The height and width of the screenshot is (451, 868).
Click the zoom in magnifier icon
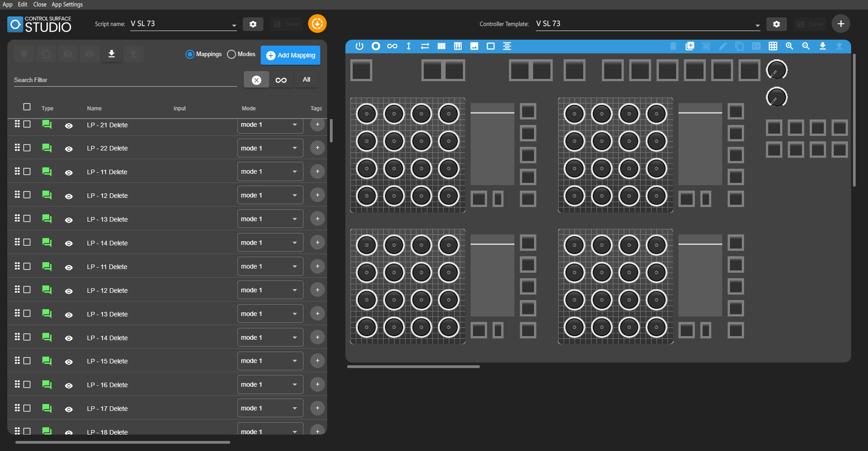[790, 46]
